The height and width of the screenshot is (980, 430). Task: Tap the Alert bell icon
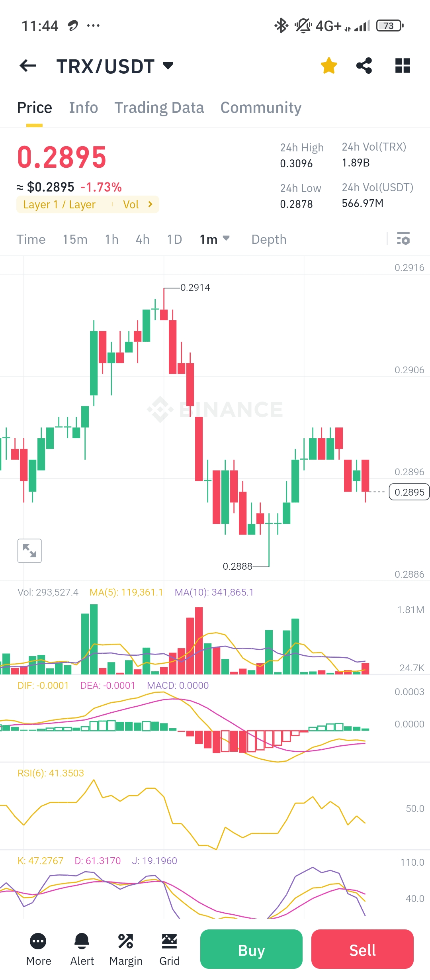[x=82, y=942]
